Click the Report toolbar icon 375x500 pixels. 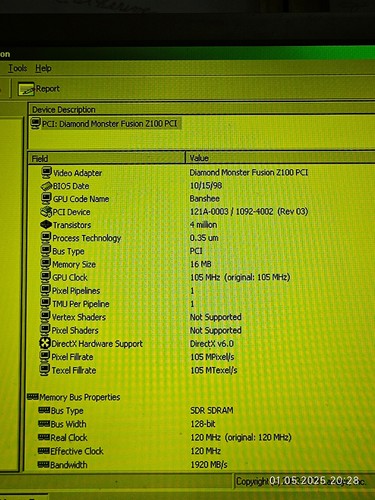click(x=26, y=89)
